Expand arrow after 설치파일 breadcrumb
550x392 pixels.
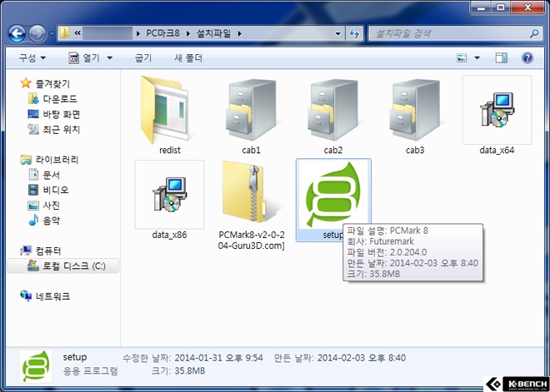pos(239,33)
